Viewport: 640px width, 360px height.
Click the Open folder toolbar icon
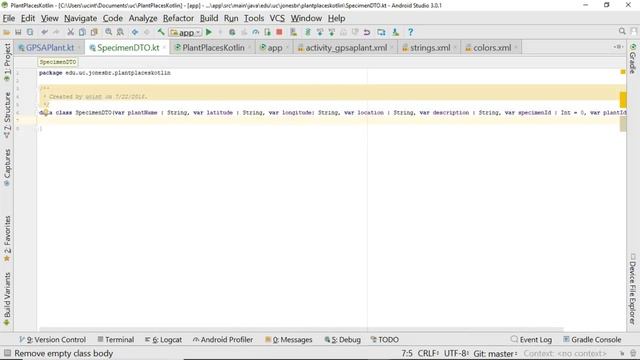point(7,32)
